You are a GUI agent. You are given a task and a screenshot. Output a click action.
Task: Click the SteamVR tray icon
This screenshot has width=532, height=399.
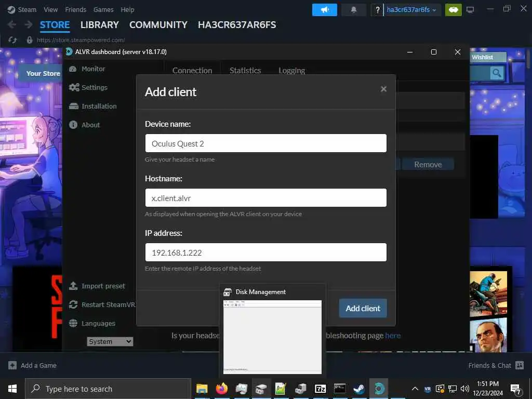428,389
